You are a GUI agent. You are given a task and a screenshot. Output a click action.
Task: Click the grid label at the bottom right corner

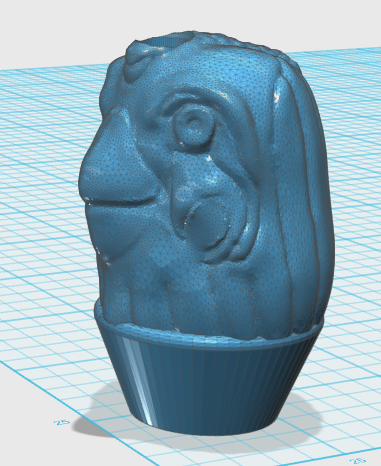tap(358, 461)
